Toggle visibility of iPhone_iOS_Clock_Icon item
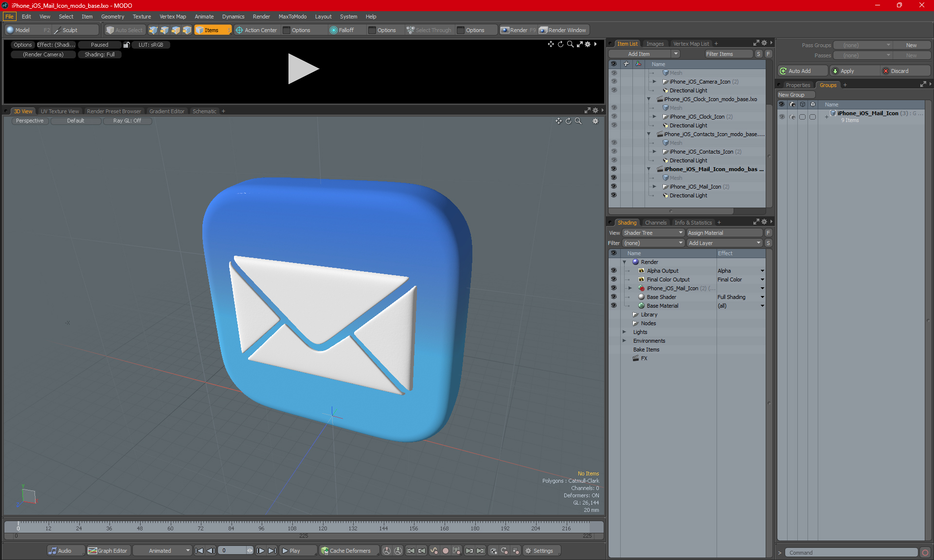 tap(614, 117)
